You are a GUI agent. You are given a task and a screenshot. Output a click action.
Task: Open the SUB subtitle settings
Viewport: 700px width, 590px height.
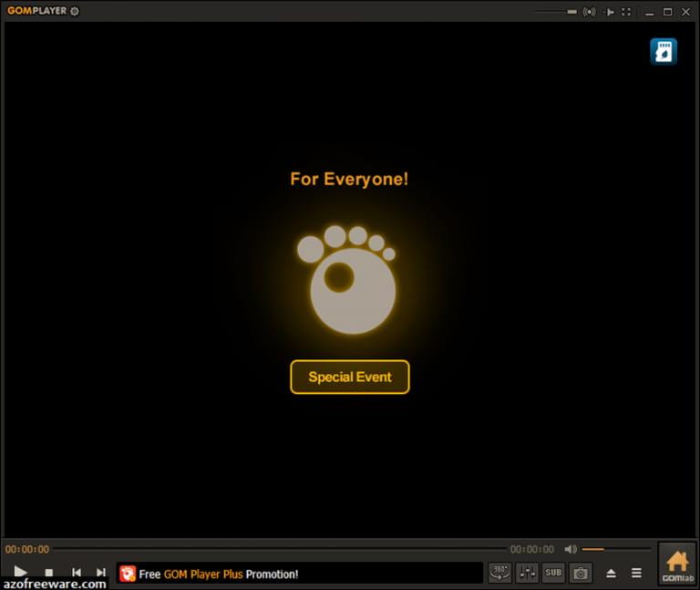pyautogui.click(x=553, y=572)
